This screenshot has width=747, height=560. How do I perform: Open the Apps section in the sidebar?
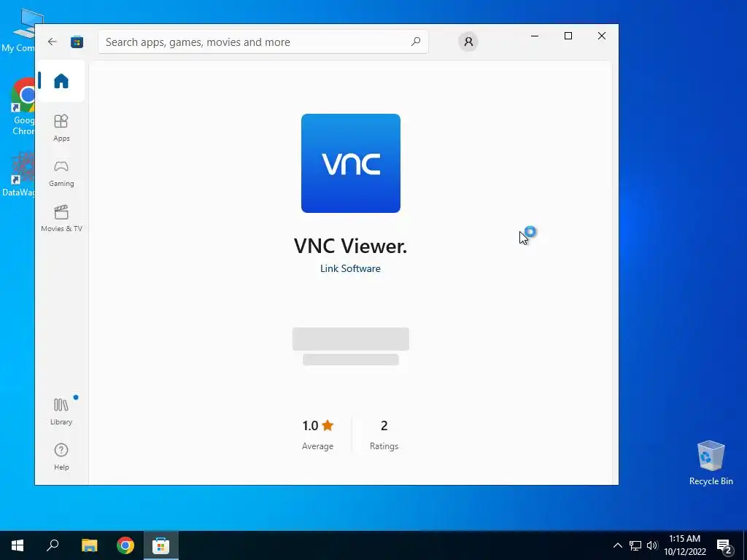coord(61,128)
